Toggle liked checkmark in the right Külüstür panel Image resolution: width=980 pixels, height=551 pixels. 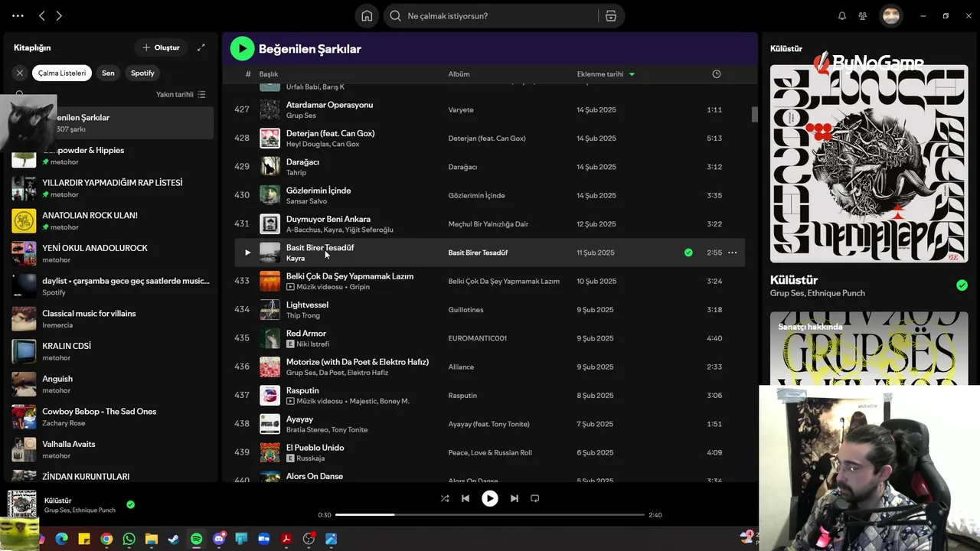(962, 285)
